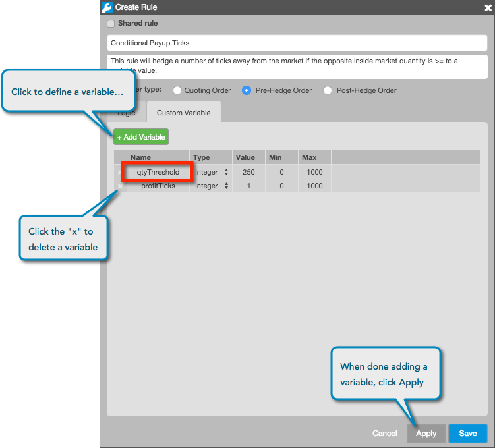Image resolution: width=495 pixels, height=448 pixels.
Task: Click the Value cell showing 250
Action: 248,172
